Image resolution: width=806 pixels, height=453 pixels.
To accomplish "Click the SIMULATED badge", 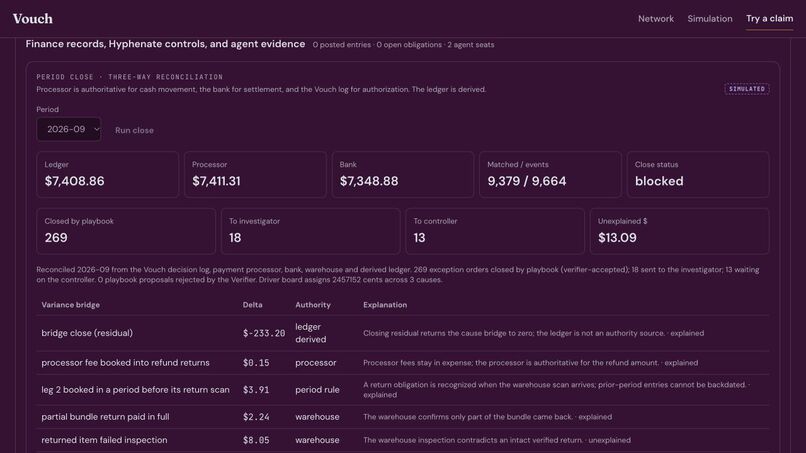I will tap(747, 89).
